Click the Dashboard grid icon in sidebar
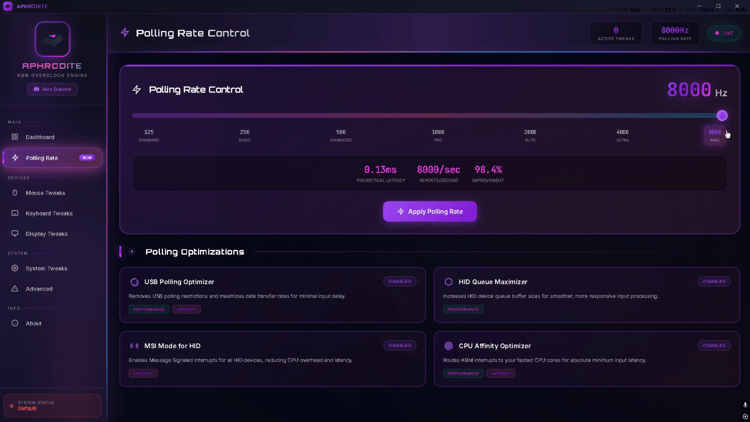750x422 pixels. (x=15, y=137)
